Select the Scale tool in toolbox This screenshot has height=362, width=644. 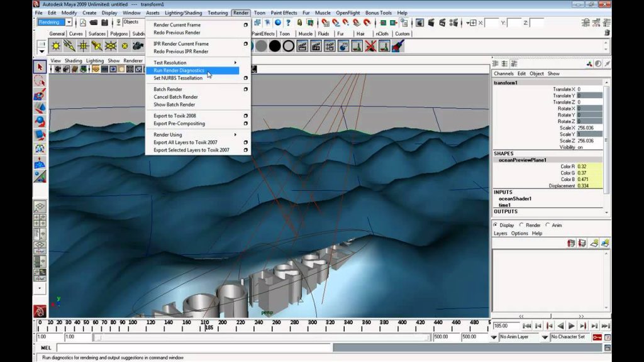click(40, 135)
